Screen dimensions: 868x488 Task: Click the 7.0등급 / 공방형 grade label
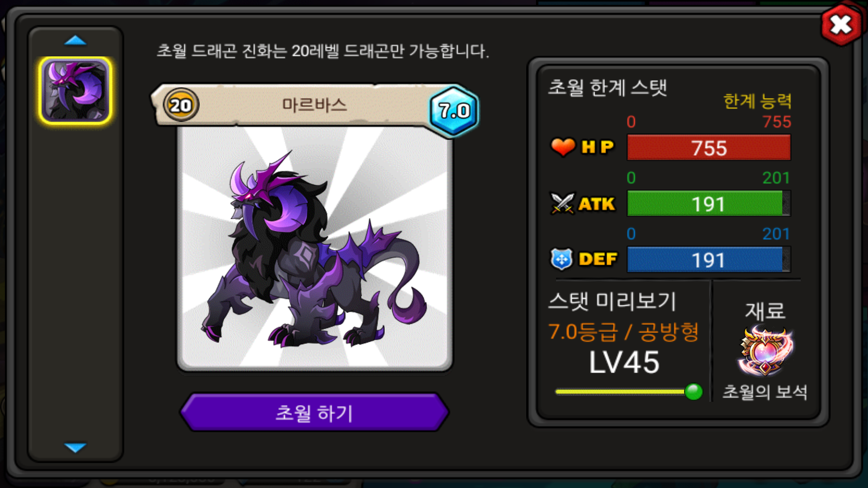point(623,332)
